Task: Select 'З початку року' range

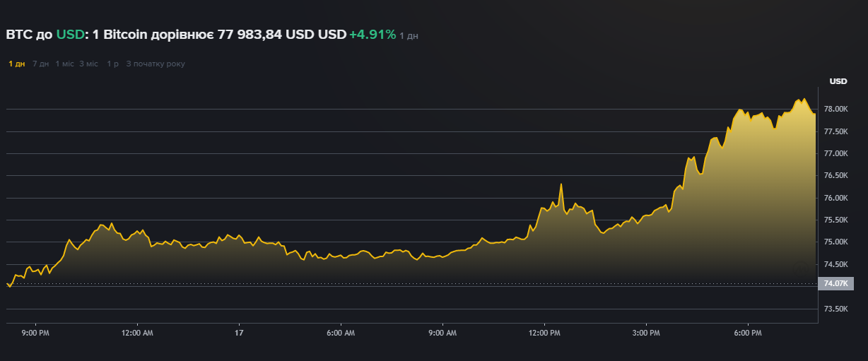Action: tap(155, 64)
